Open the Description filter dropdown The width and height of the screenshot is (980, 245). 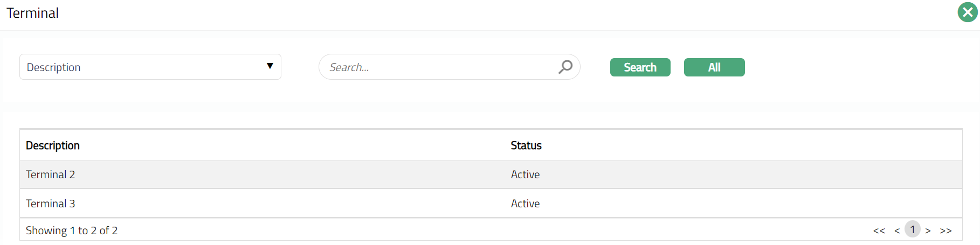tap(150, 67)
